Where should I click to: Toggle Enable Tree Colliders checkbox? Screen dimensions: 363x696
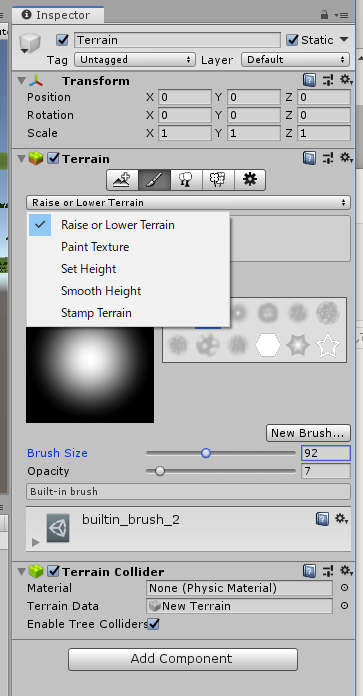[154, 624]
